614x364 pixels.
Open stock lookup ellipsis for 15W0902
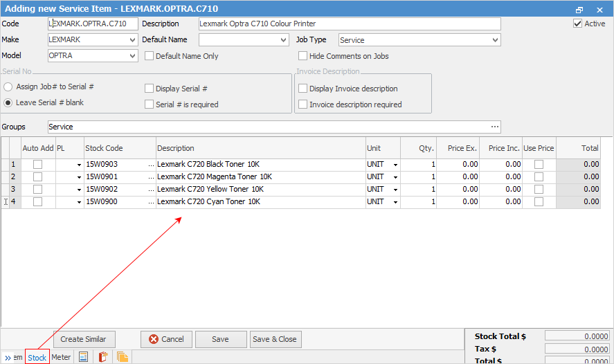151,190
